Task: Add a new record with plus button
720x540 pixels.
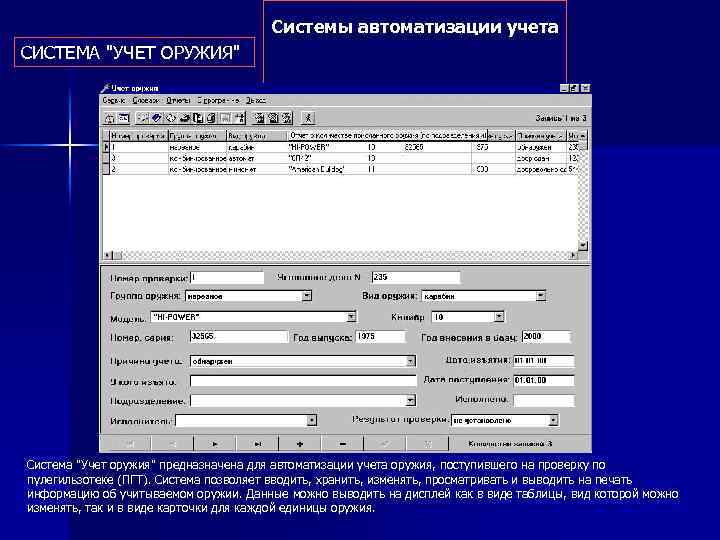Action: click(300, 444)
